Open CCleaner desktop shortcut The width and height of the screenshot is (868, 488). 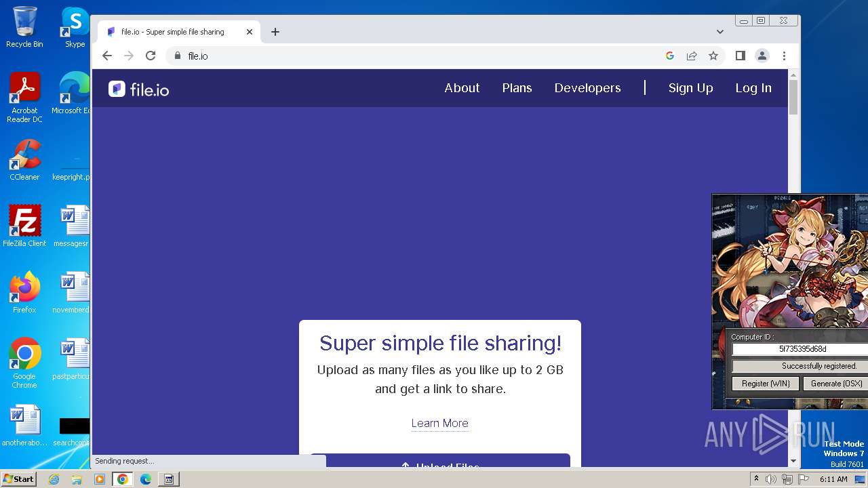(x=24, y=160)
